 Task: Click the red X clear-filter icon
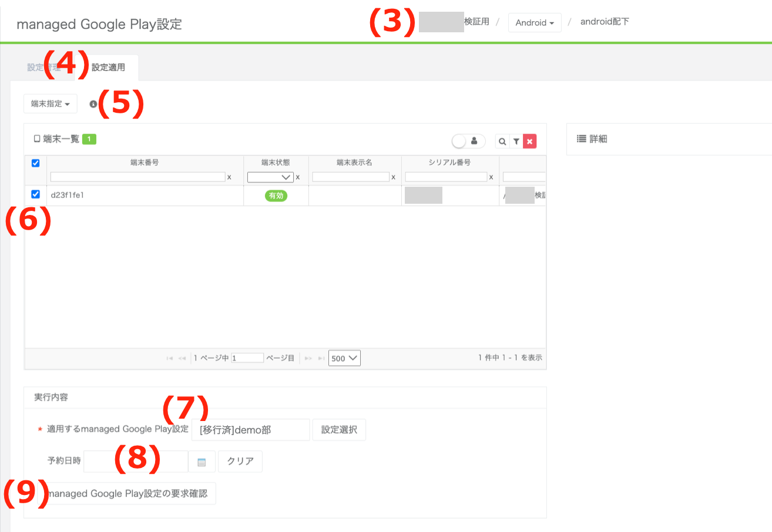(529, 142)
